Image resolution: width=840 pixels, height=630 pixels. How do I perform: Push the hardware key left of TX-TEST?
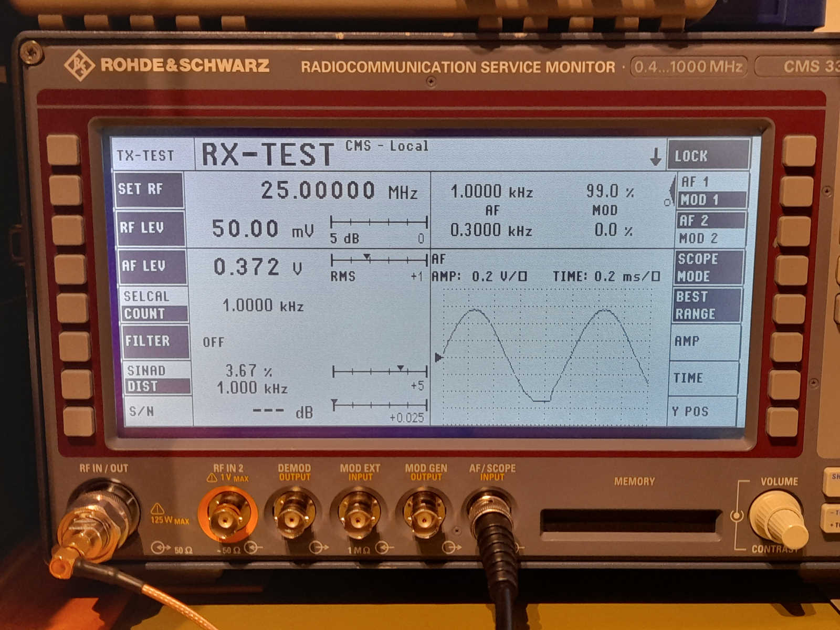tap(63, 150)
